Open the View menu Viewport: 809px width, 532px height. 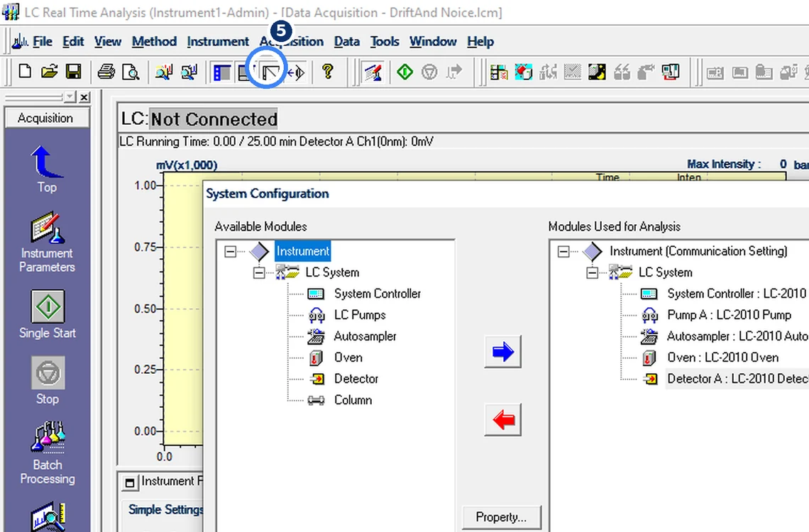108,41
